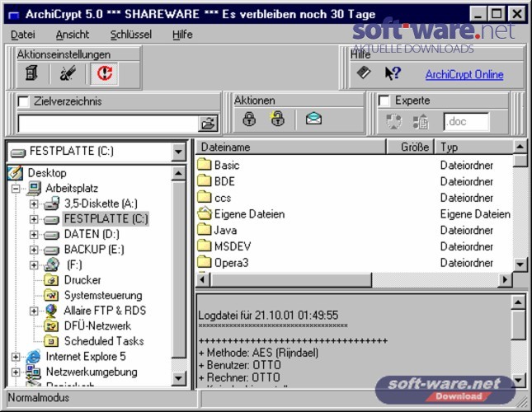
Task: Open the Schlüssel menu
Action: [x=131, y=35]
